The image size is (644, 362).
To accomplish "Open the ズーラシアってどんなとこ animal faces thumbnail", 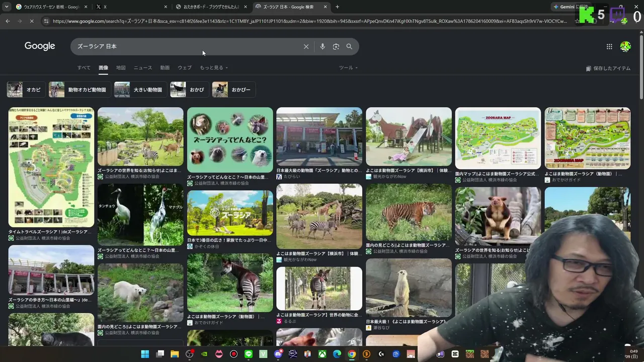I will point(230,140).
